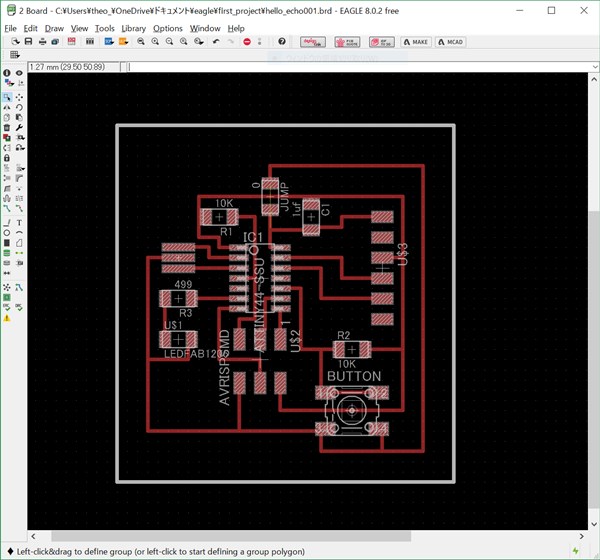Open the Tools menu
Screen dimensions: 600x560
pos(104,28)
